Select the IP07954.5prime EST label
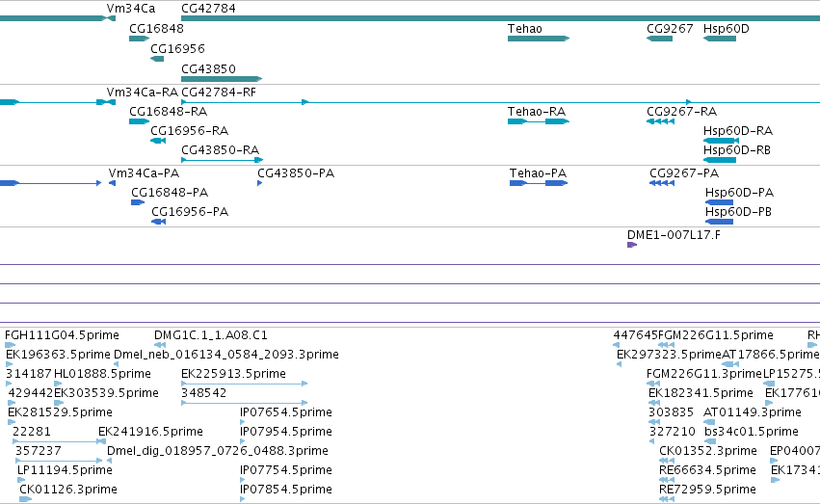Viewport: 820px width, 504px height. [286, 432]
